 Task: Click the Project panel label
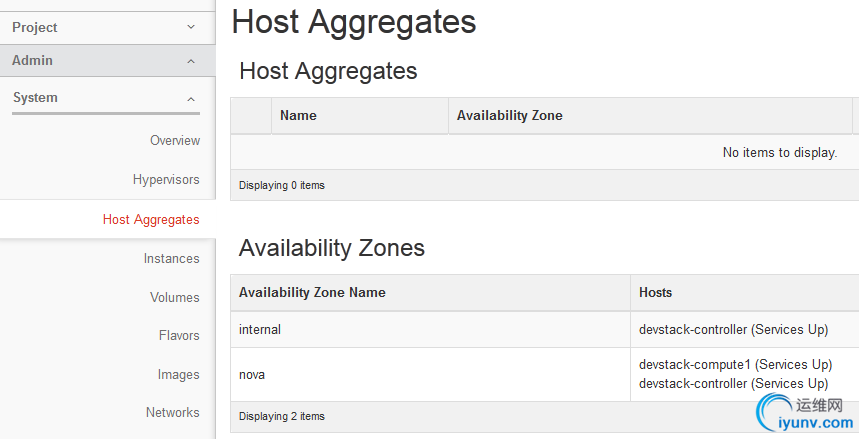(35, 28)
